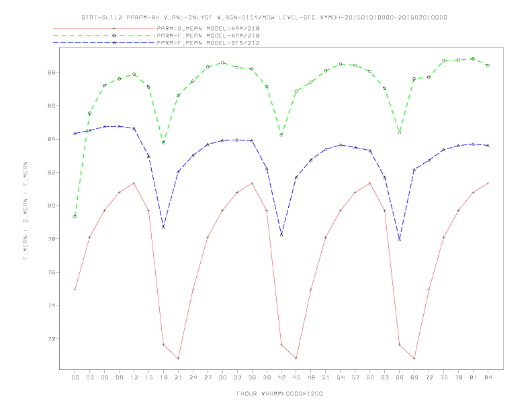Click x-axis tick label 63
The image size is (532, 411).
click(385, 377)
